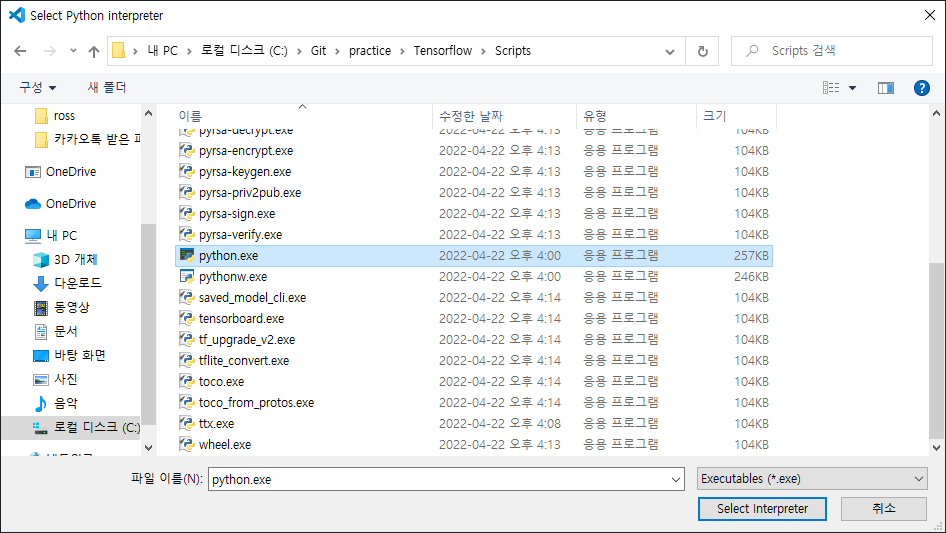Create a new folder with 새 폴더
This screenshot has height=533, width=946.
(x=107, y=88)
